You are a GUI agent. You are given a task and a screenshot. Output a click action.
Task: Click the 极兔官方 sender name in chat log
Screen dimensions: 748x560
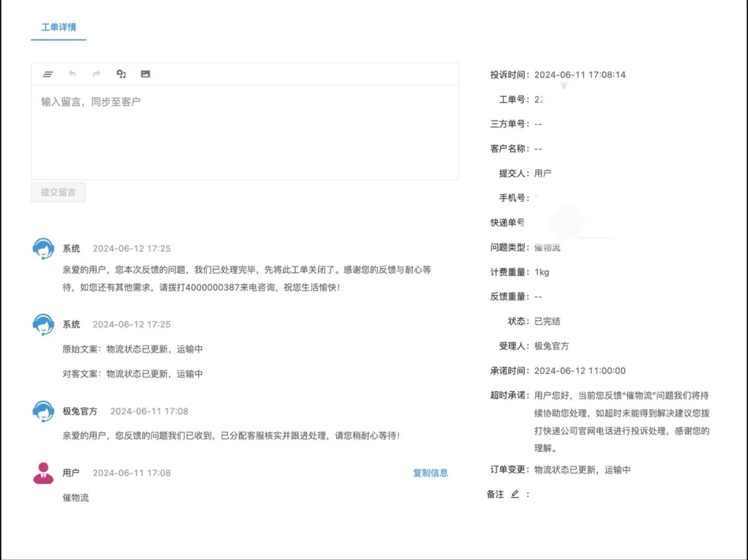click(80, 411)
